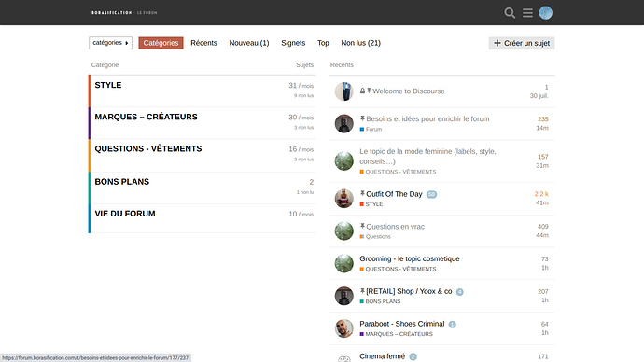The height and width of the screenshot is (362, 644).
Task: Open the Outfit Of The Day topic
Action: point(394,194)
